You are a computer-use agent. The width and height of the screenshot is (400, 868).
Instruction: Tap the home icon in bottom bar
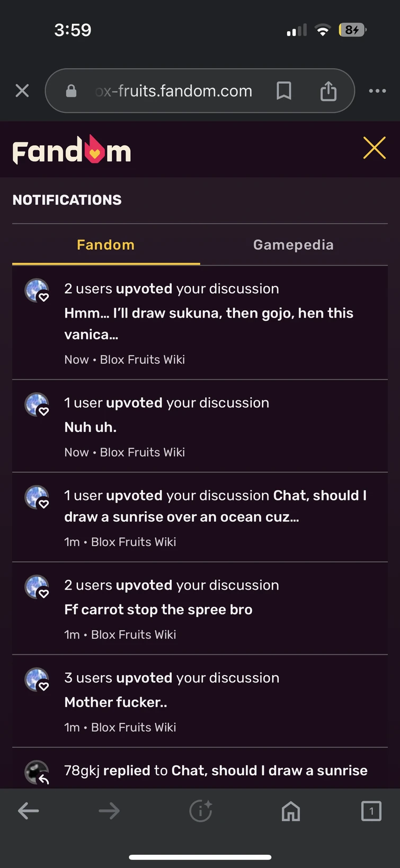coord(290,811)
